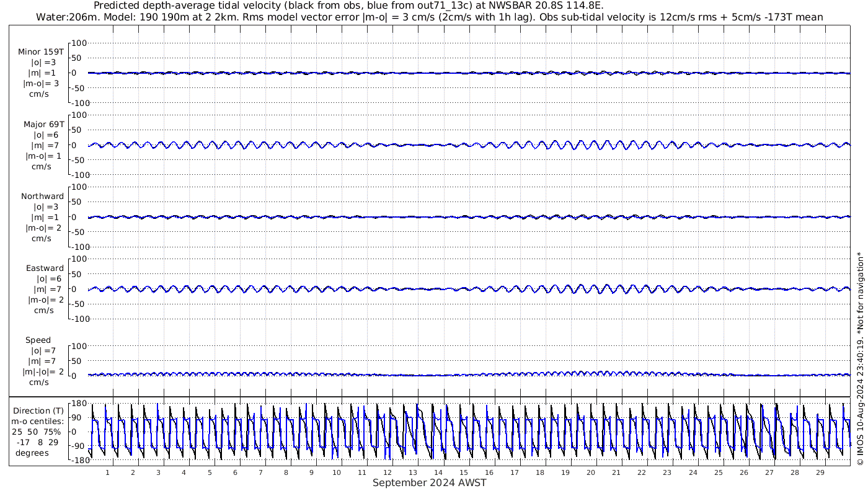Screen dimensions: 868x496
Task: Click the '|o| =6' value under Eastward
Action: pos(48,279)
